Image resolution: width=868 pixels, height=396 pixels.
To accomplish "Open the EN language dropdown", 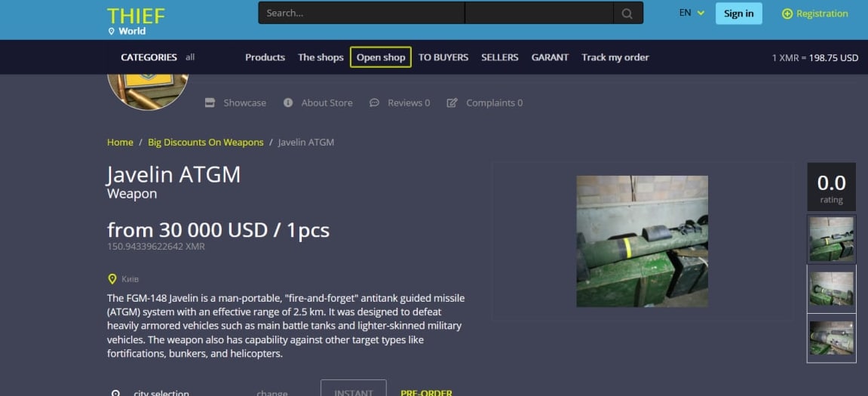I will coord(692,13).
